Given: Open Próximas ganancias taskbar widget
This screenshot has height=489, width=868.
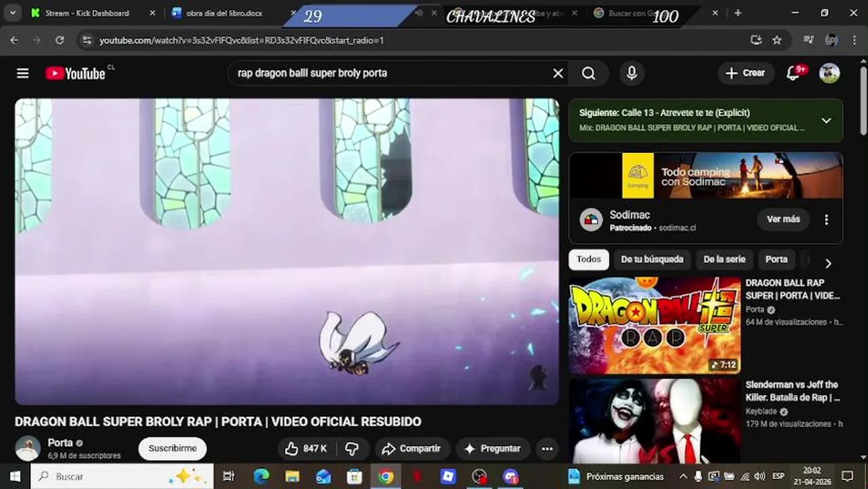Looking at the screenshot, I should pyautogui.click(x=616, y=477).
